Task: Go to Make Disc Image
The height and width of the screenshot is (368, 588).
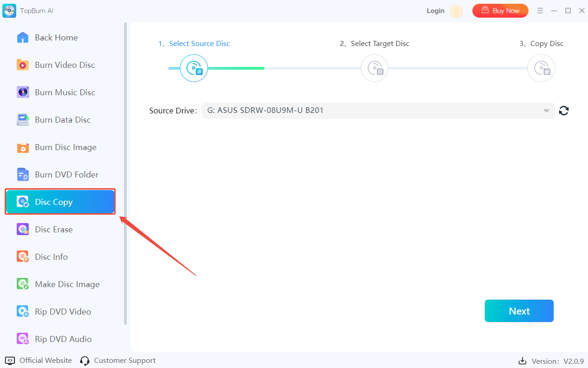Action: point(67,284)
